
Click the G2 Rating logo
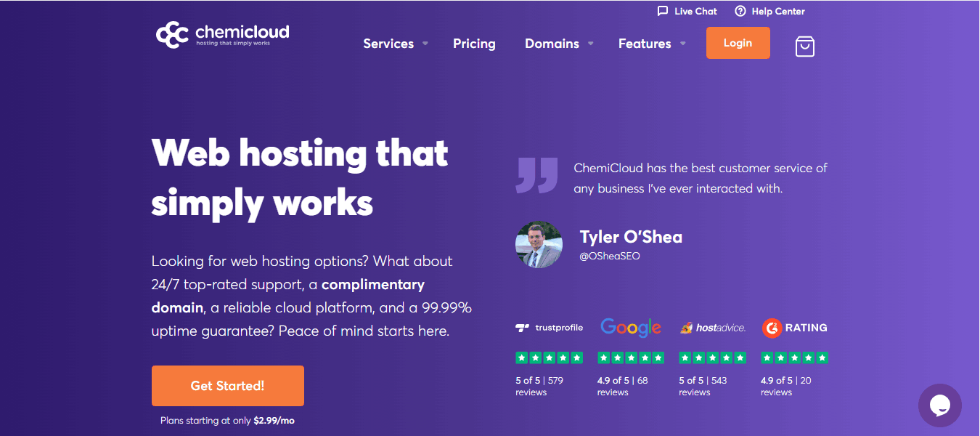pos(795,328)
